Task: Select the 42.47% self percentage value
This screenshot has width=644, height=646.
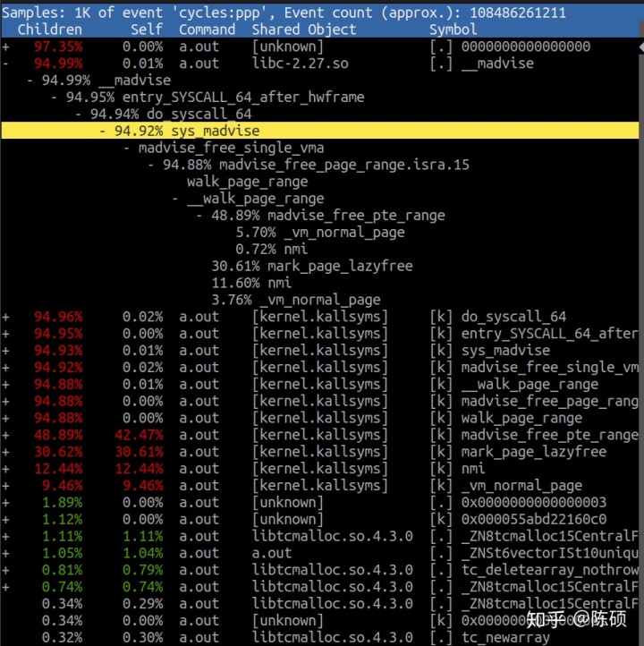Action: [x=139, y=435]
